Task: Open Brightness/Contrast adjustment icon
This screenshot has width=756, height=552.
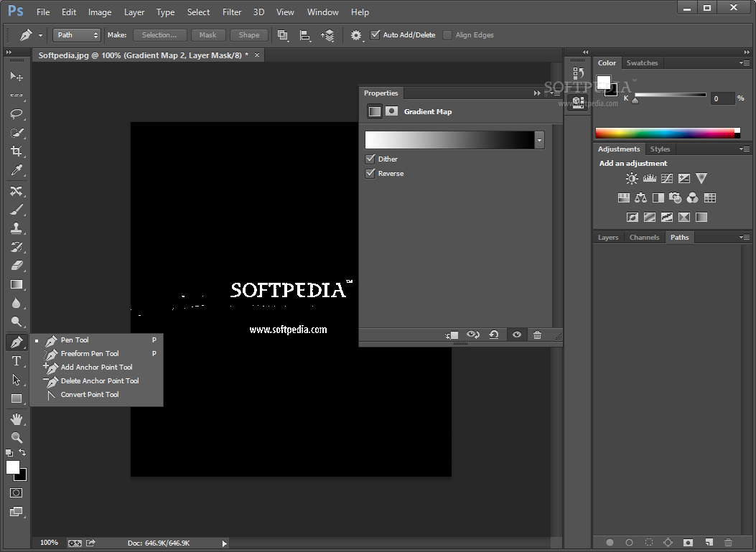Action: (632, 179)
